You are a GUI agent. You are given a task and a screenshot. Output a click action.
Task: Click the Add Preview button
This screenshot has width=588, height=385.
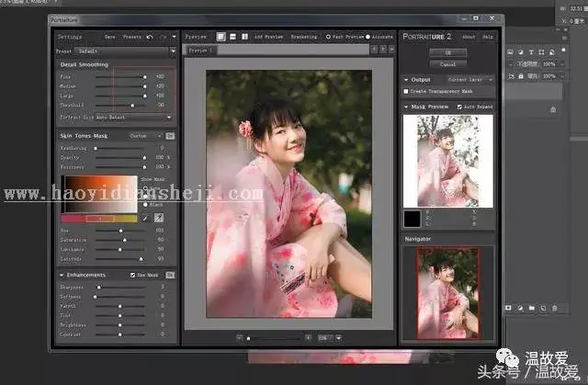click(x=268, y=37)
